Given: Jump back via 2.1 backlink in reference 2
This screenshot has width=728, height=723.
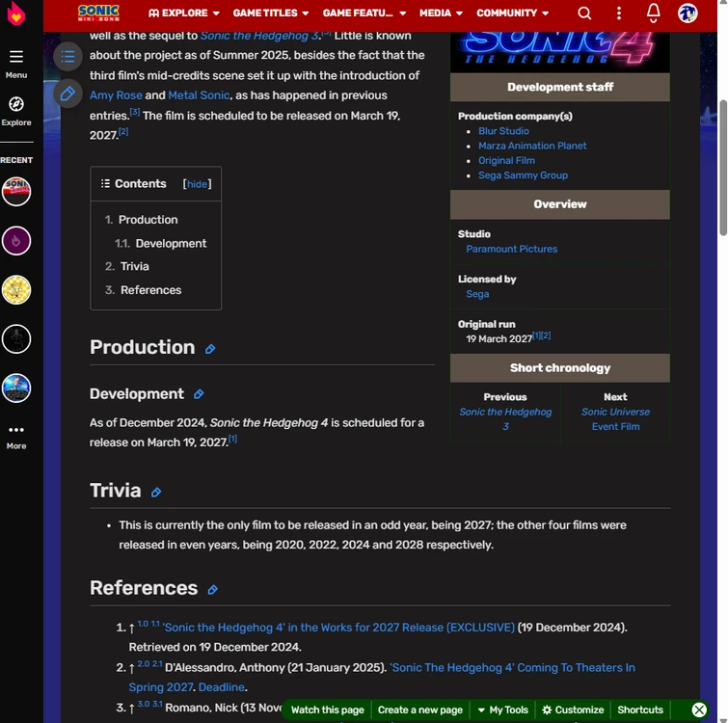Looking at the screenshot, I should tap(157, 664).
